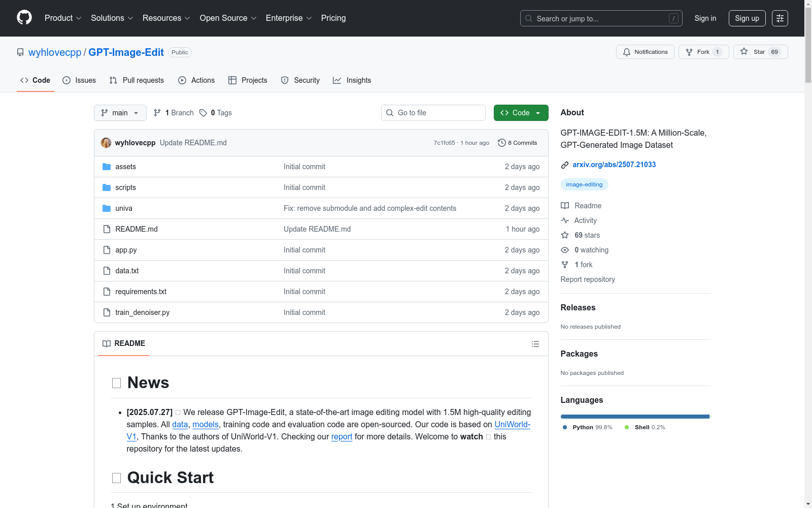
Task: Click wyhlovecpp avatar in commit bar
Action: pos(106,143)
